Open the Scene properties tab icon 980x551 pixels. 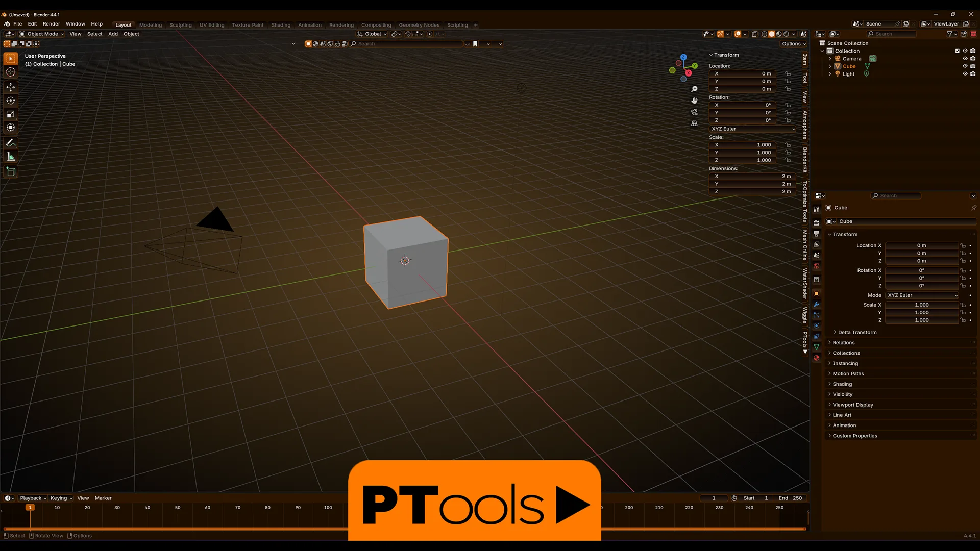point(816,255)
